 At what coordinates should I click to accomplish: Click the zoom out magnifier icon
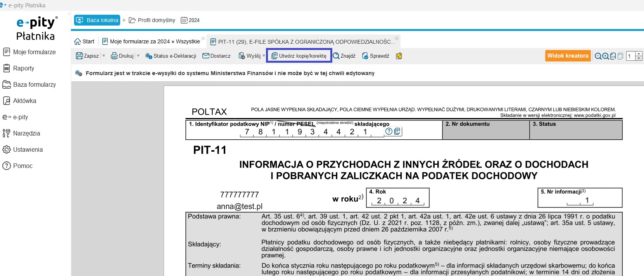[x=598, y=56]
